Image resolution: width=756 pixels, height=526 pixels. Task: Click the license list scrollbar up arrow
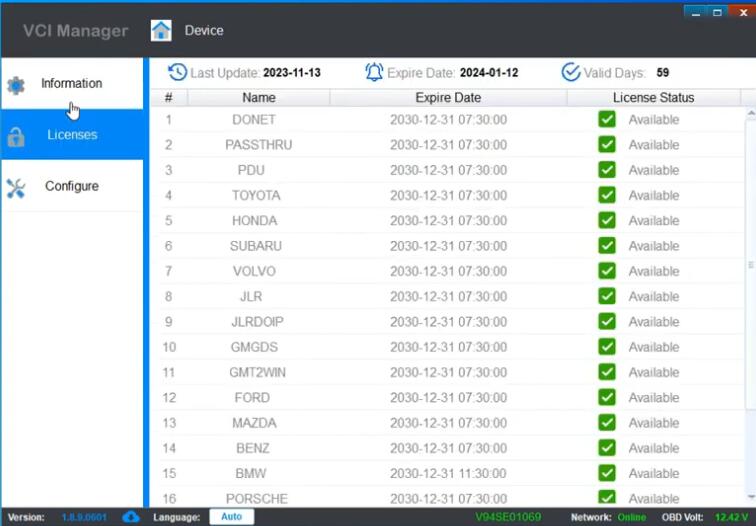tap(751, 114)
